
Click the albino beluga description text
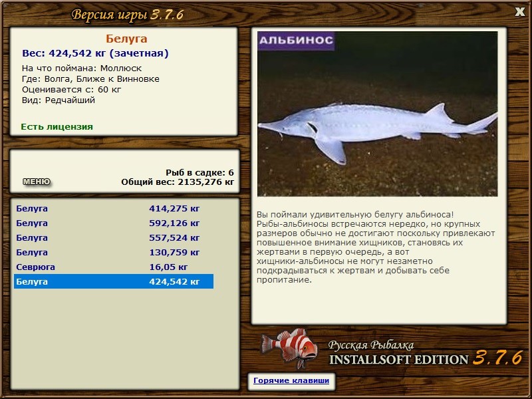tap(376, 247)
